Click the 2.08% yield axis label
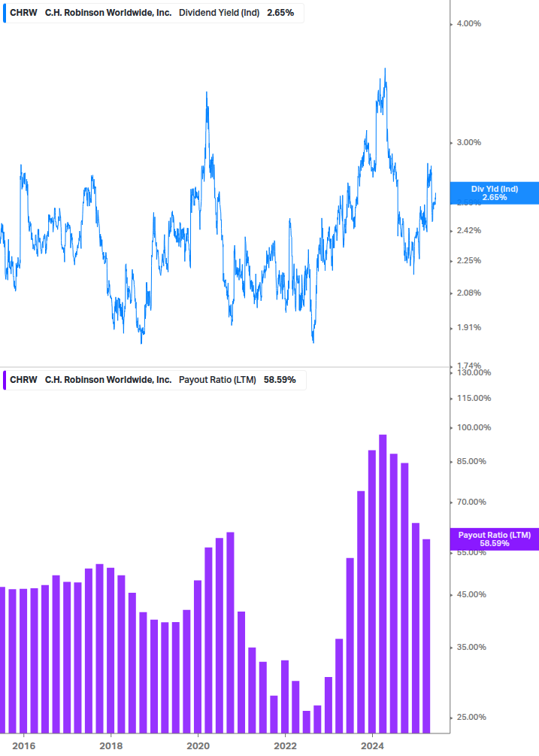This screenshot has width=539, height=756. [468, 293]
